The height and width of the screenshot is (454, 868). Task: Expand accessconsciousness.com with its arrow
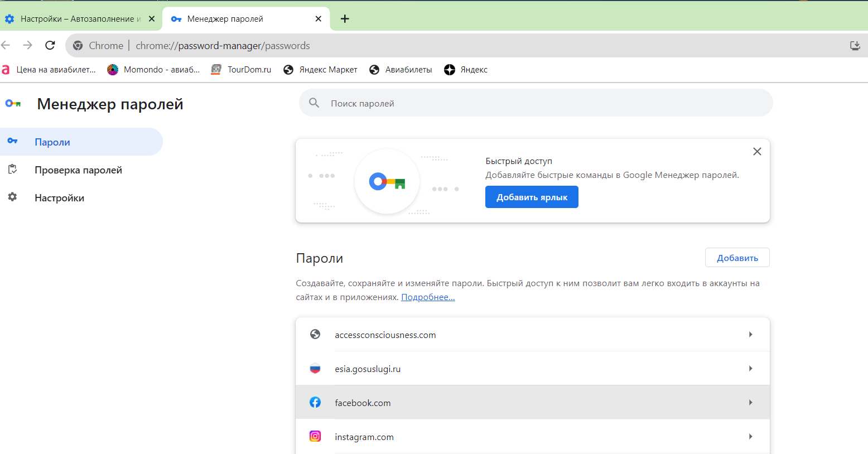click(750, 335)
